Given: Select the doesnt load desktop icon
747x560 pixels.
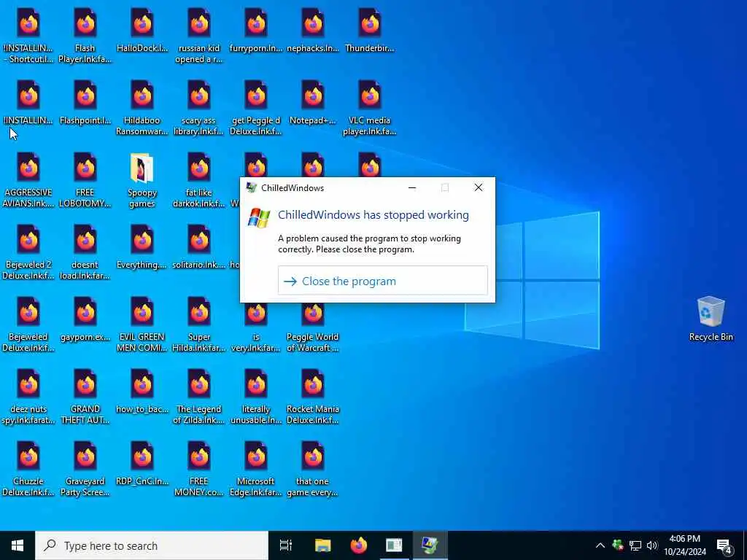Looking at the screenshot, I should click(x=85, y=253).
